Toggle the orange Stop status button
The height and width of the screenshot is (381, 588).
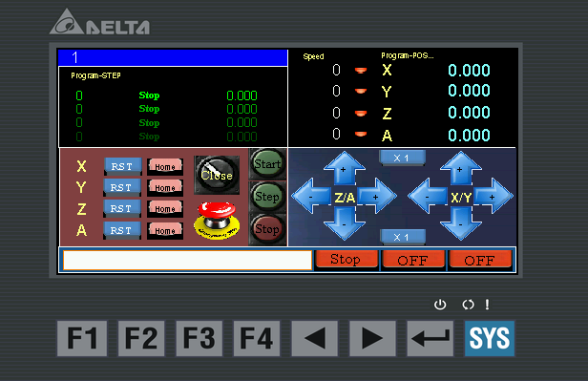pyautogui.click(x=346, y=259)
